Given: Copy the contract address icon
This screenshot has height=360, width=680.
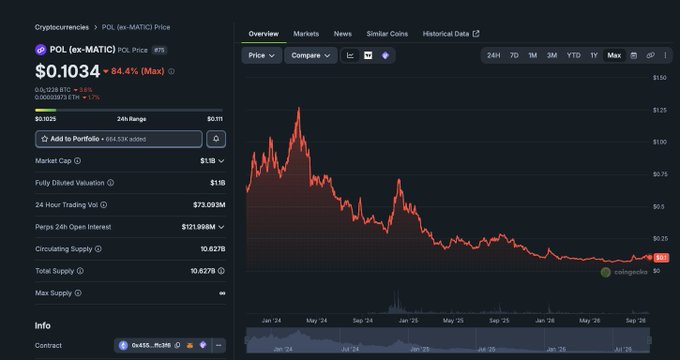Looking at the screenshot, I should 177,346.
